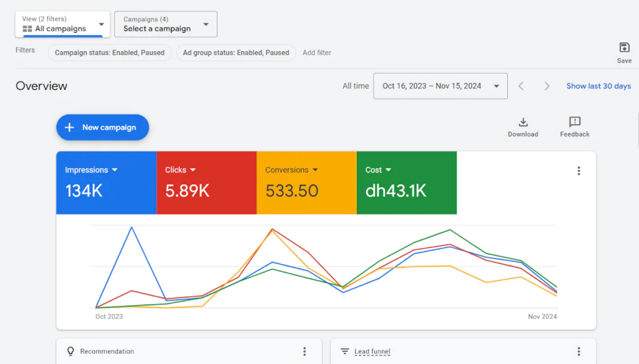Click the Save icon
The height and width of the screenshot is (364, 639).
(624, 48)
